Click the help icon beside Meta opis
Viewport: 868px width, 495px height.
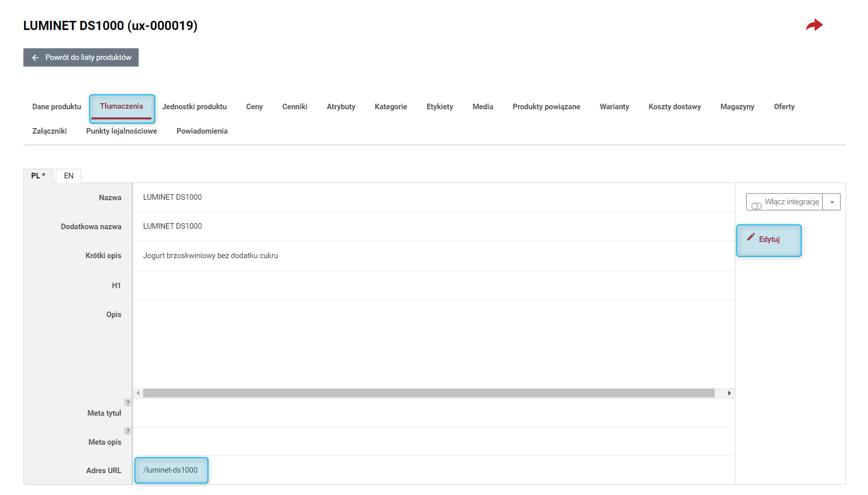(x=128, y=431)
